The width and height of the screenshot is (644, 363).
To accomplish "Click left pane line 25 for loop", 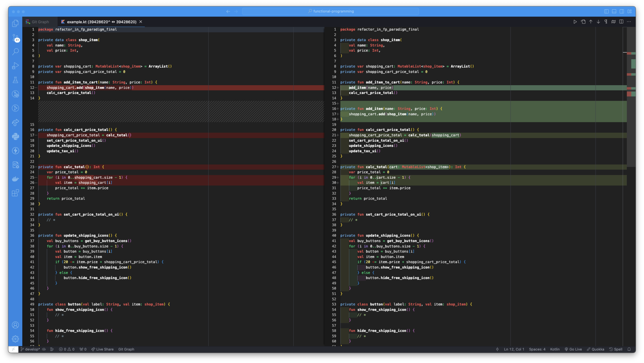I will (181, 177).
